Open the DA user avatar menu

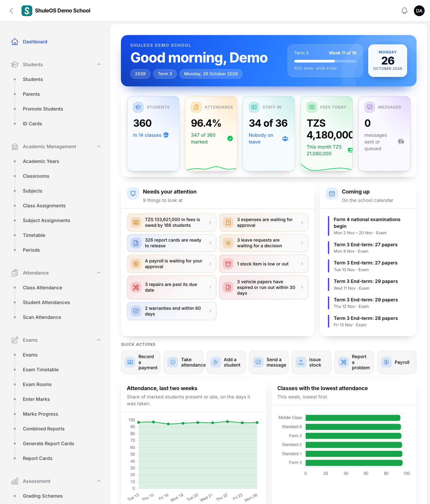[419, 11]
